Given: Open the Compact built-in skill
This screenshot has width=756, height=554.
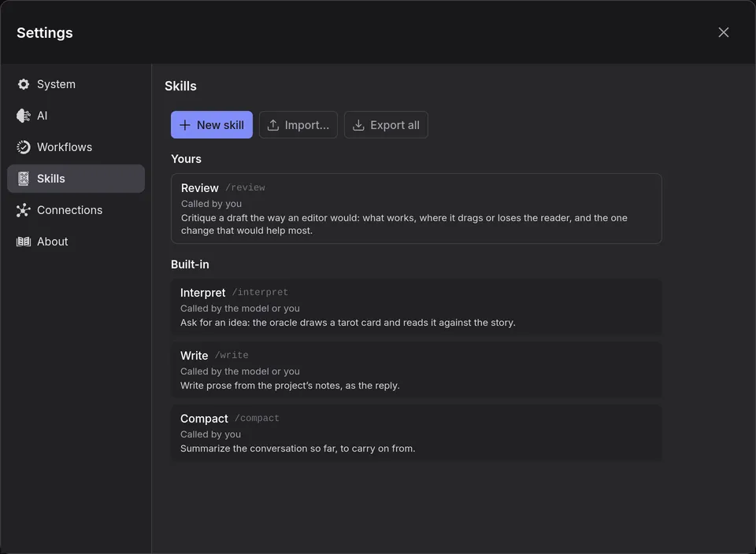Looking at the screenshot, I should [x=417, y=433].
